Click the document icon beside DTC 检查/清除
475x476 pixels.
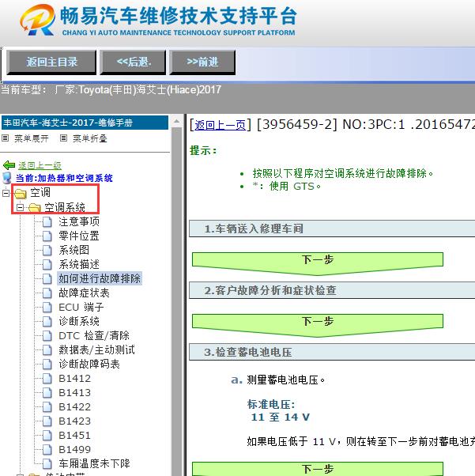tap(47, 335)
